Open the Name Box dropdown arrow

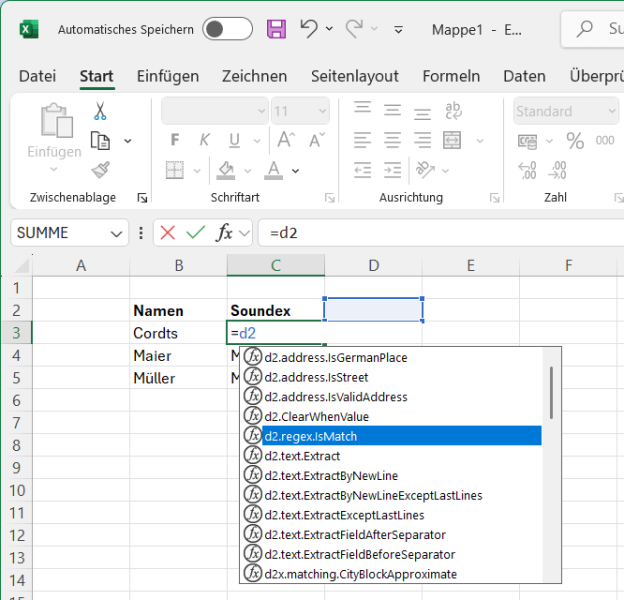click(117, 233)
